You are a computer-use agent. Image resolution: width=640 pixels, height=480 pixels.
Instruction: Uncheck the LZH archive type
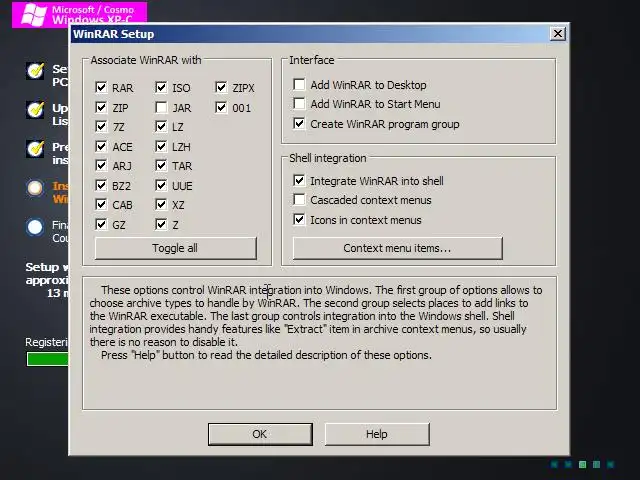tap(161, 146)
